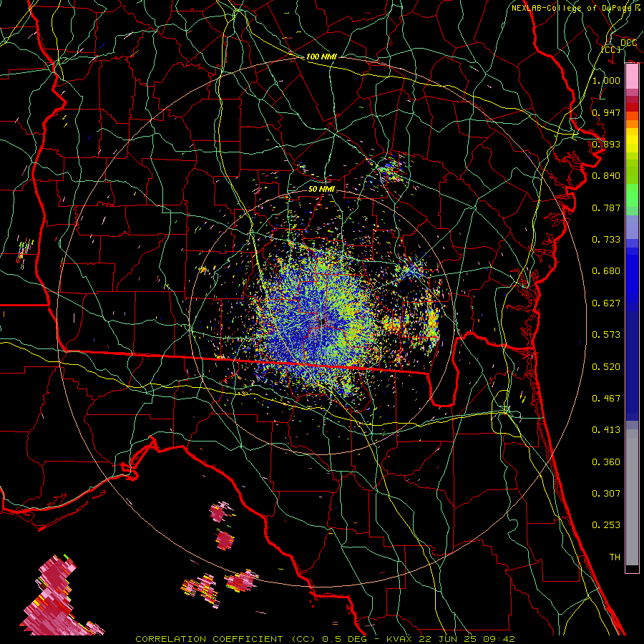Click the 0.307 scale label
This screenshot has height=644, width=644.
(606, 494)
